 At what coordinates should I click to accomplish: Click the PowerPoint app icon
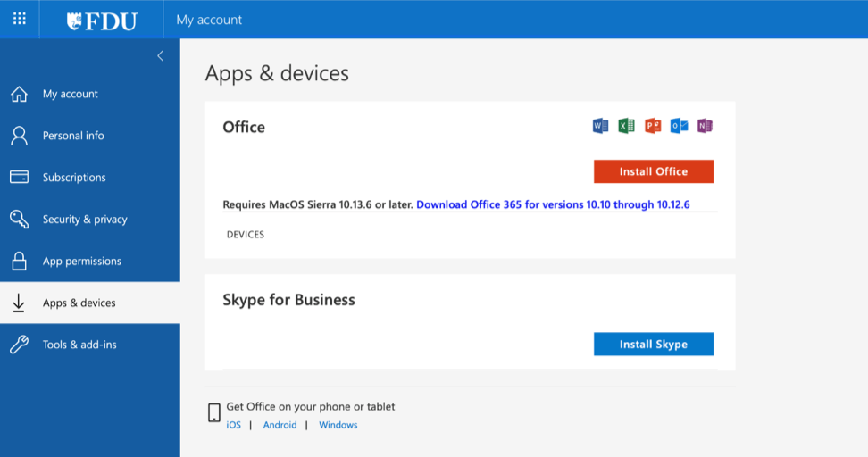[x=653, y=126]
